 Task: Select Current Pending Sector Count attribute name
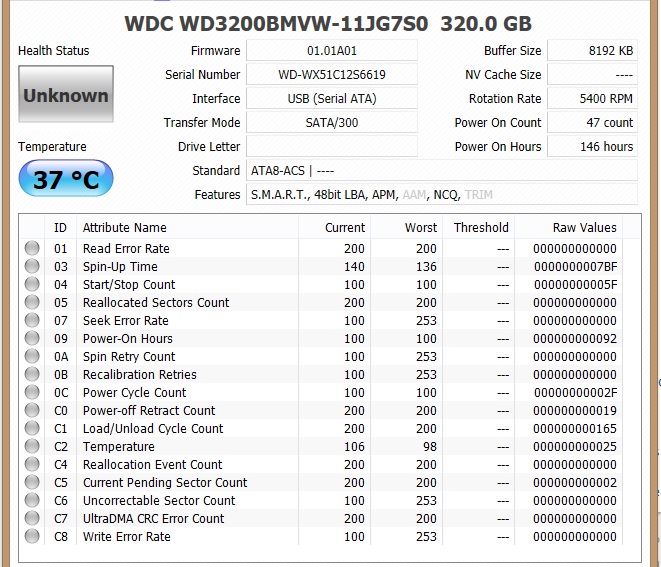[x=165, y=483]
